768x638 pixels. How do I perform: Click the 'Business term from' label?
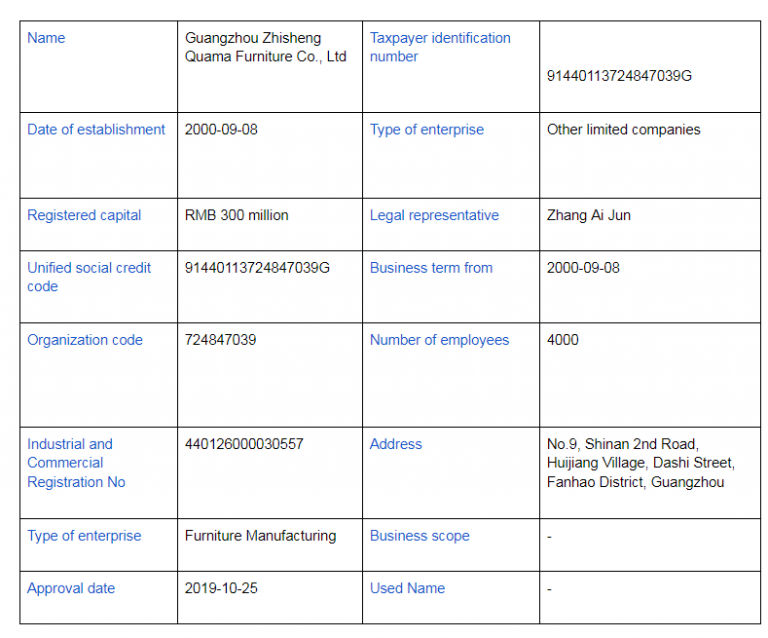click(431, 268)
